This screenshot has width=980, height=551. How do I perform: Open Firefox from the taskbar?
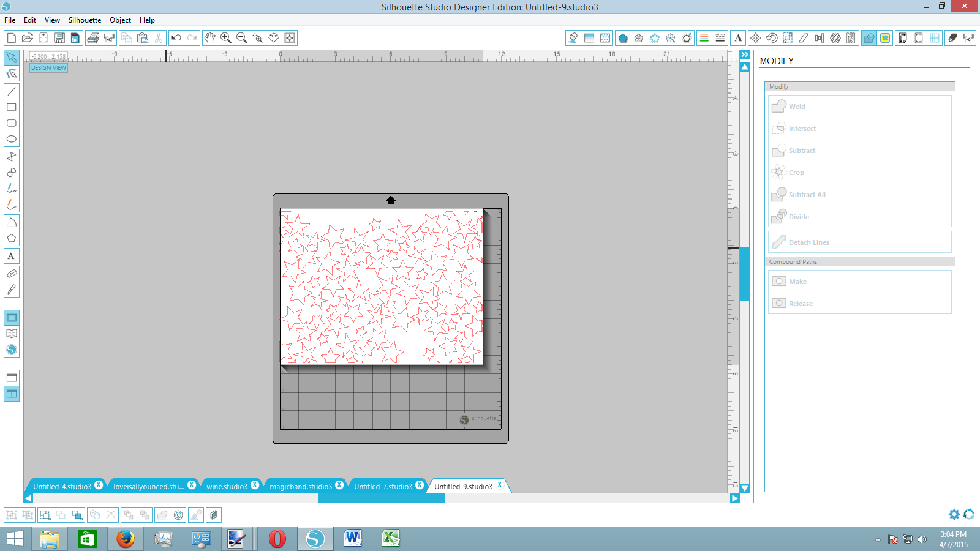[126, 539]
